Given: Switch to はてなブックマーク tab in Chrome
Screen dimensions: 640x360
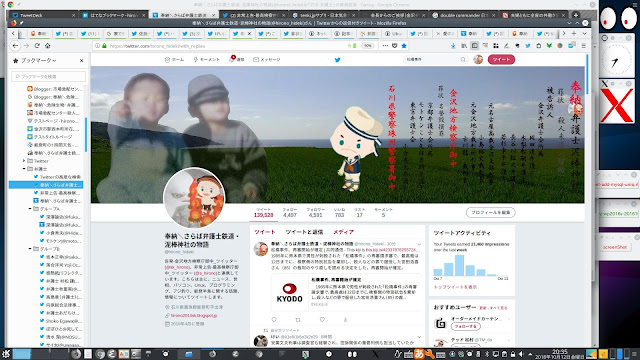Looking at the screenshot, I should [x=114, y=15].
